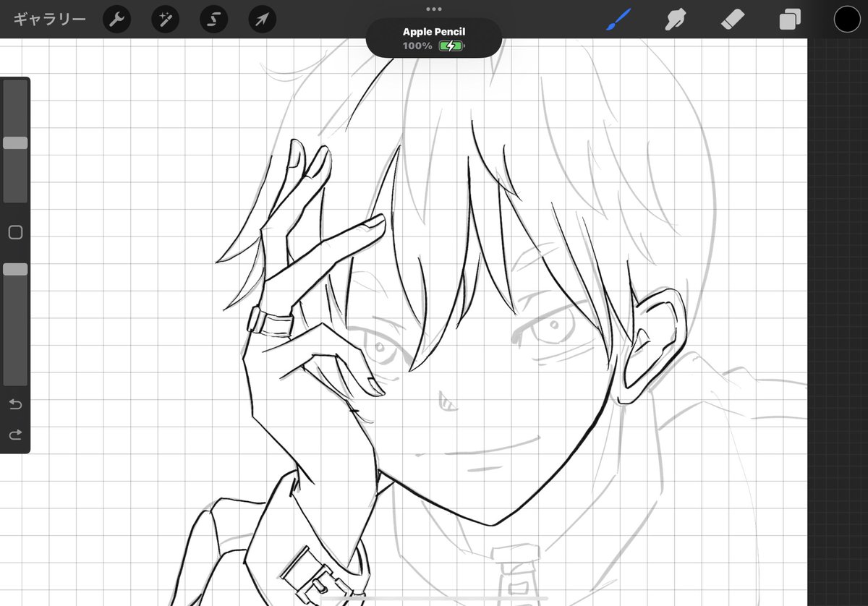Tap the home indicator bar at bottom

point(434,599)
